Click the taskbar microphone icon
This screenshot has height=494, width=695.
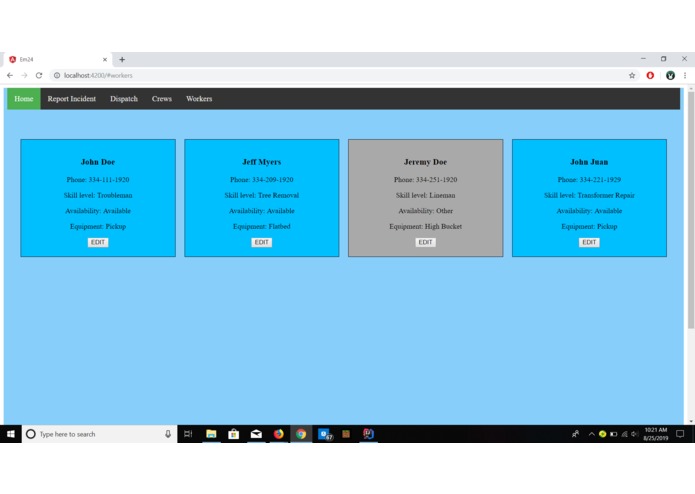[168, 434]
